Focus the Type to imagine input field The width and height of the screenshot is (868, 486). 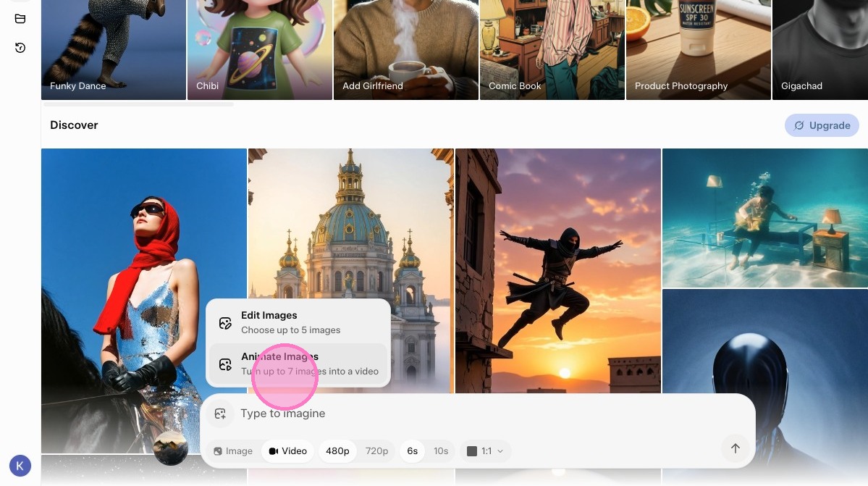[x=476, y=414]
